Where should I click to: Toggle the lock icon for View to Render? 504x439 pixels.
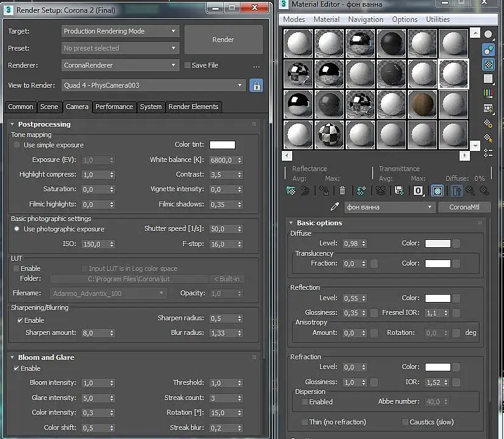(256, 86)
